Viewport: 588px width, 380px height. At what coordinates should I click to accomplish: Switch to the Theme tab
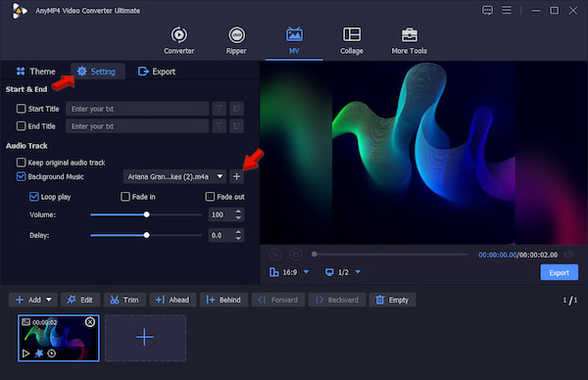tap(36, 71)
